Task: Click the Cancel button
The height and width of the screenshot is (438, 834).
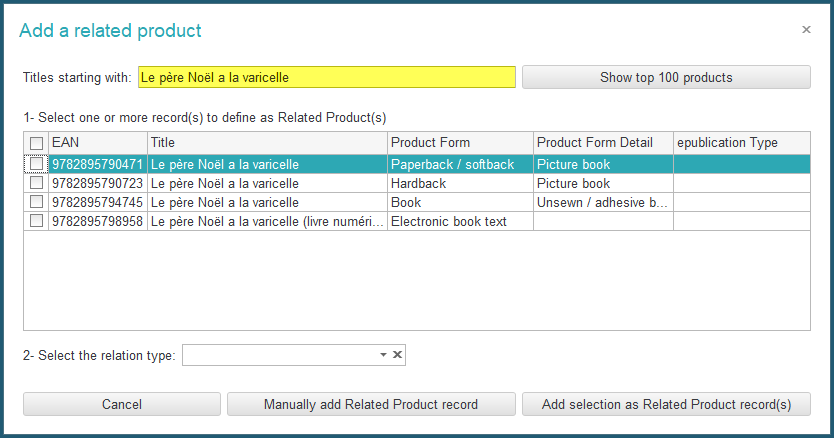Action: (122, 404)
